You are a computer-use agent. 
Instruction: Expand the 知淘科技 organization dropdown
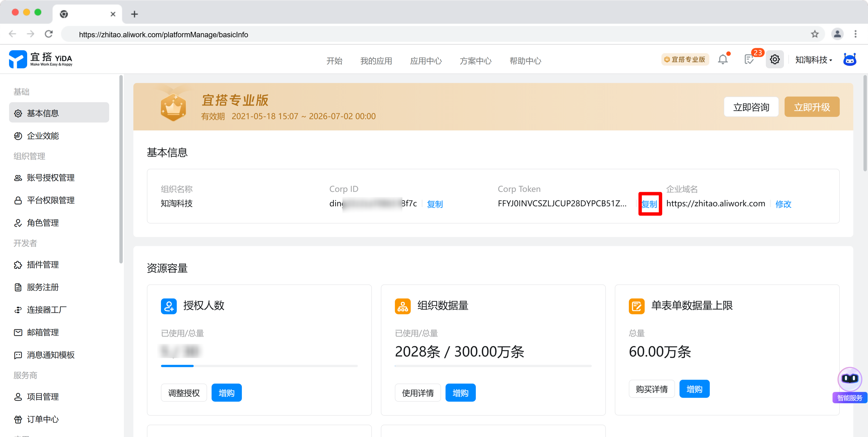click(814, 60)
